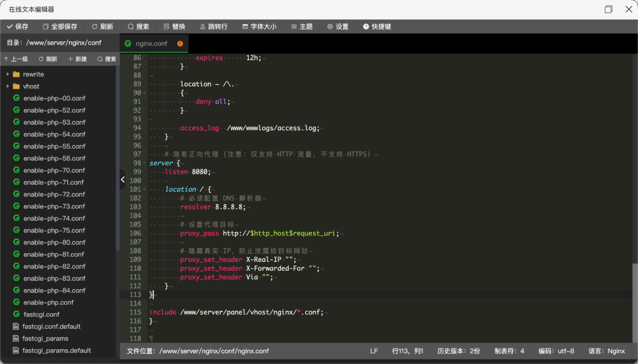Switch to the nginx.conf tab
The height and width of the screenshot is (364, 638).
tap(154, 43)
